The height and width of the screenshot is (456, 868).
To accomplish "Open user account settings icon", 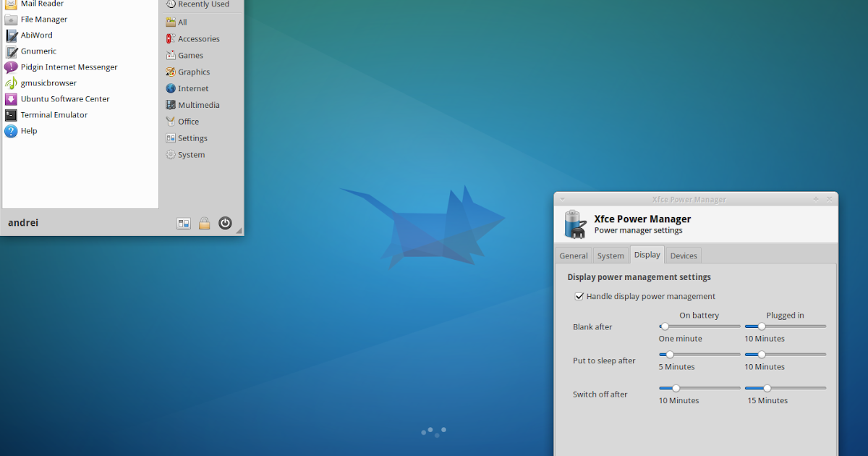I will [184, 222].
